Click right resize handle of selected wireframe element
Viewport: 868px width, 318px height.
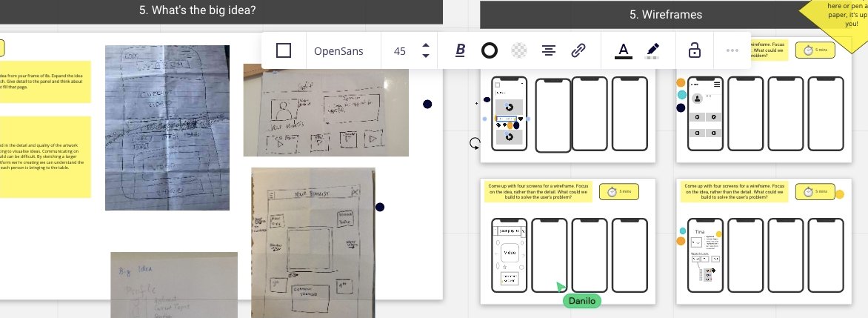[x=527, y=119]
